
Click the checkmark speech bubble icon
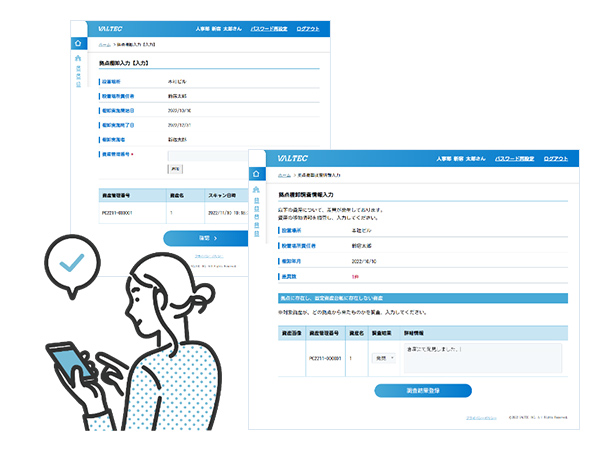[71, 263]
